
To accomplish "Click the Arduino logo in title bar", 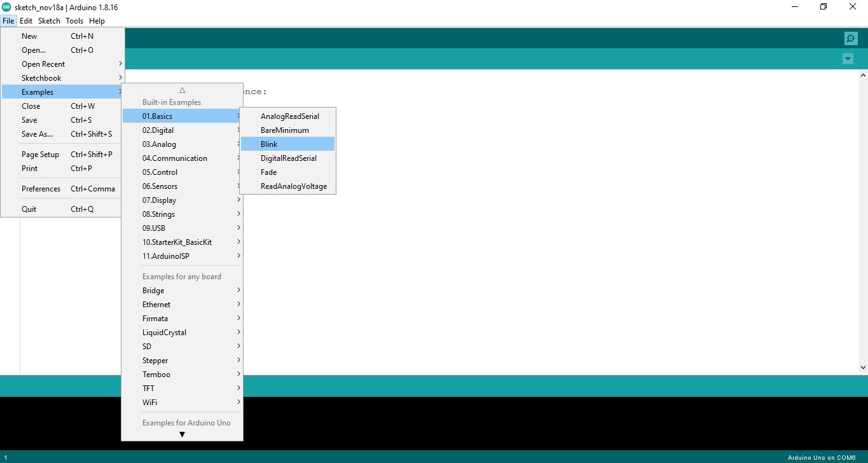I will click(6, 7).
